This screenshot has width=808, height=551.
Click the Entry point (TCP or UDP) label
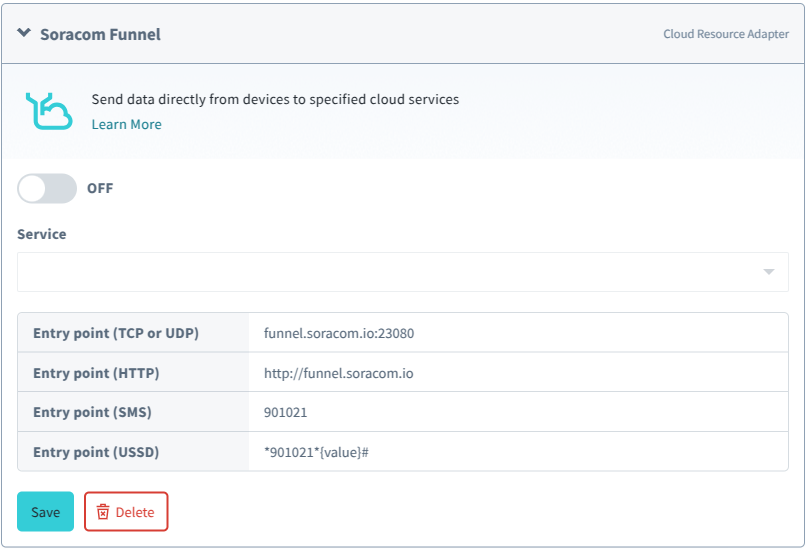click(115, 333)
